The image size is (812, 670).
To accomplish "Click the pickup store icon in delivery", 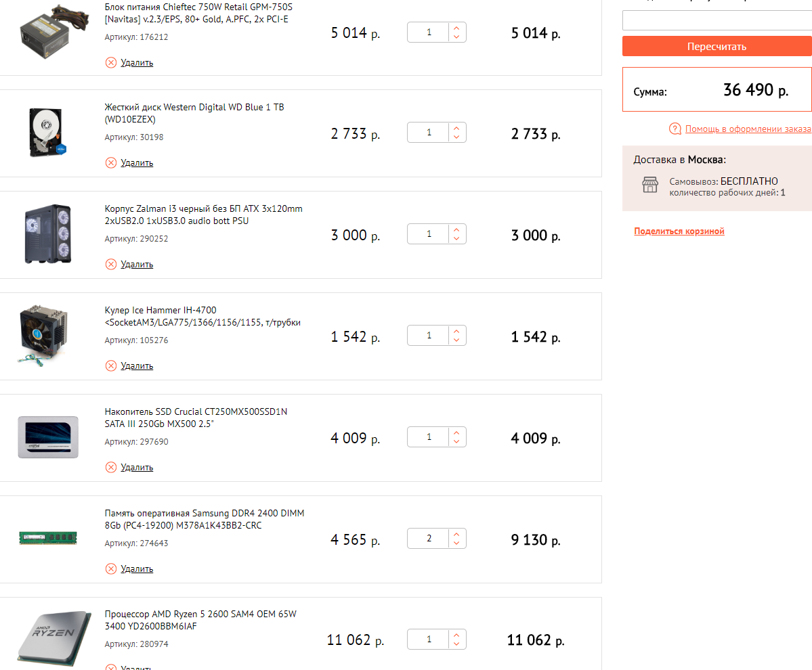I will pos(650,185).
